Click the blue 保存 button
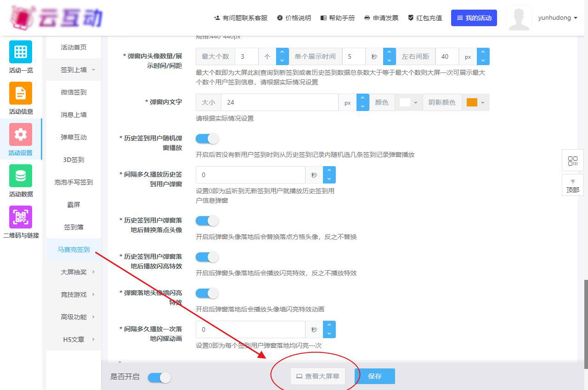Viewport: 588px width, 390px height. [x=375, y=376]
